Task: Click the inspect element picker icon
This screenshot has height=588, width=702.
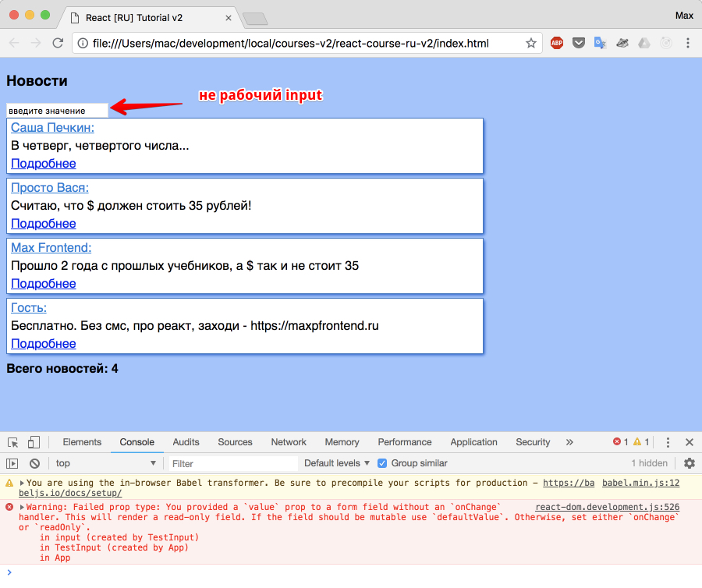Action: coord(13,442)
